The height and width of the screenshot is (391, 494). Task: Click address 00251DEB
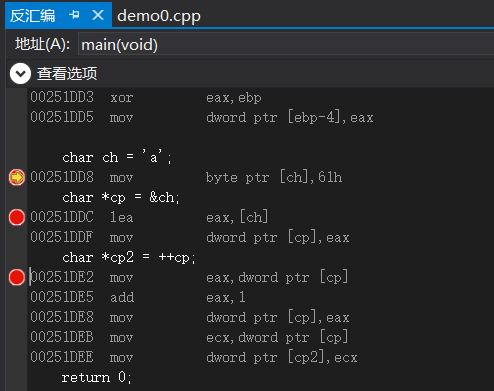(62, 337)
